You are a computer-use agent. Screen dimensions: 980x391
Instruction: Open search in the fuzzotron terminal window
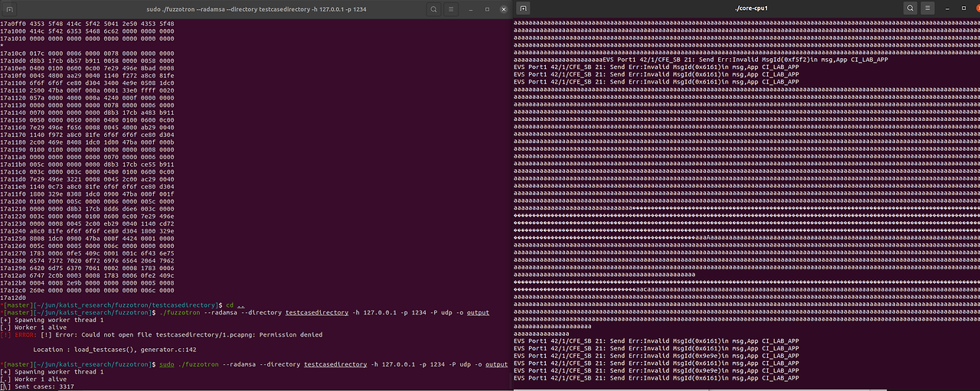click(x=434, y=8)
